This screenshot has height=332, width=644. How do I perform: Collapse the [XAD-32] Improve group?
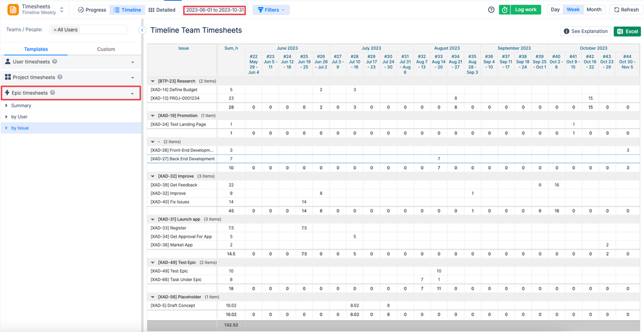[153, 176]
